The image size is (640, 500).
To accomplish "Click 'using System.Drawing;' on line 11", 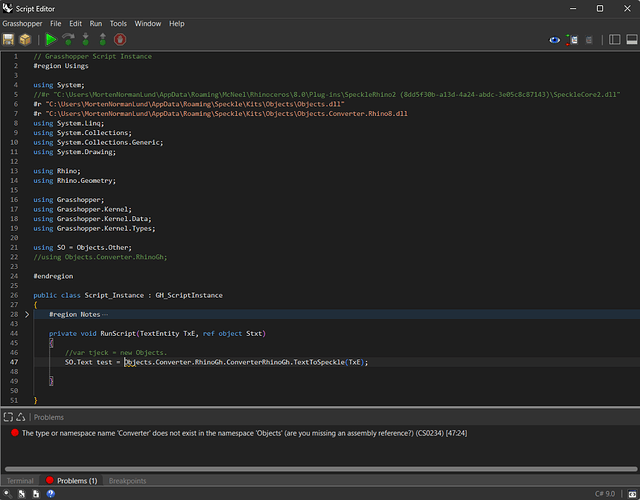I will (75, 152).
